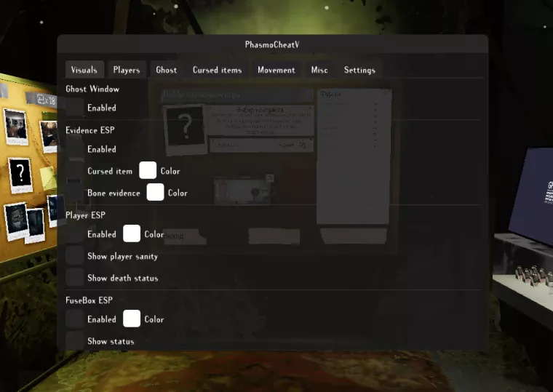Viewport: 553px width, 392px height.
Task: Toggle FuseBox Show status checkbox
Action: pos(74,341)
